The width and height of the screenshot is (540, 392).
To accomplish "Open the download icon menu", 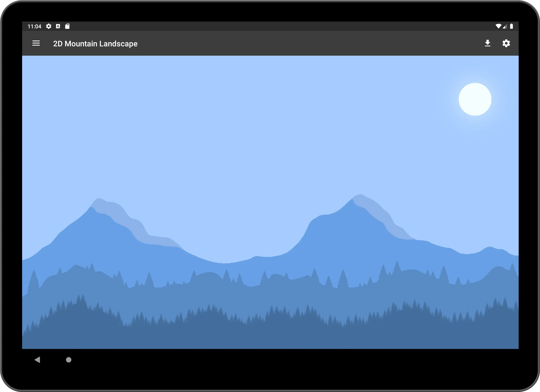I will tap(487, 43).
